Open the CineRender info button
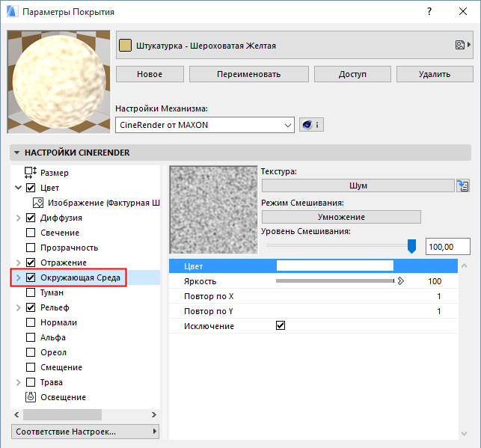This screenshot has height=448, width=481. [x=311, y=125]
